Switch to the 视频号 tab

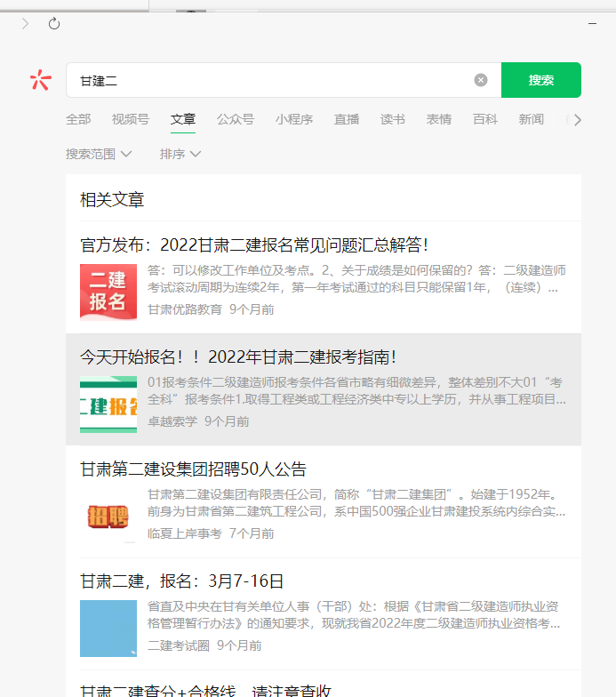pyautogui.click(x=130, y=119)
